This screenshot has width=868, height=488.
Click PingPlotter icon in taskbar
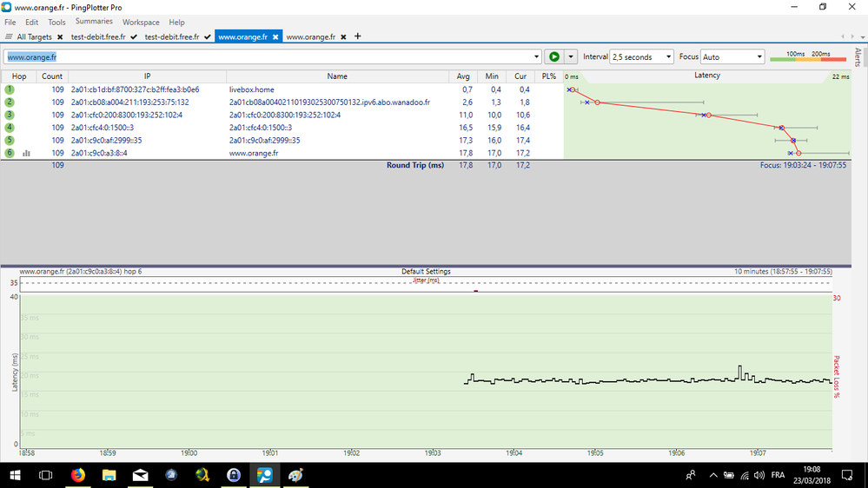pos(265,475)
